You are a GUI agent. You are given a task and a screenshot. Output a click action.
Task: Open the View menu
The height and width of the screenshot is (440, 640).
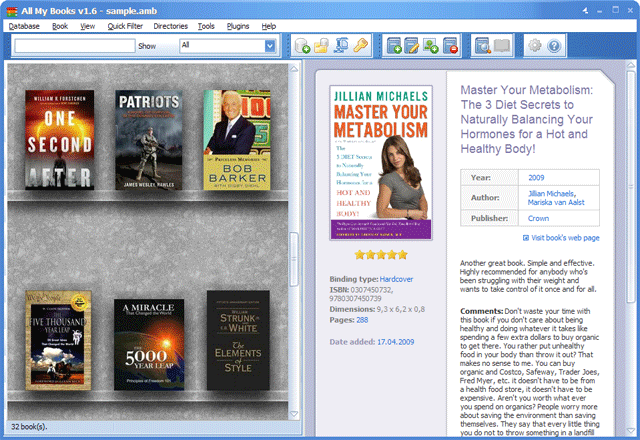(x=87, y=26)
